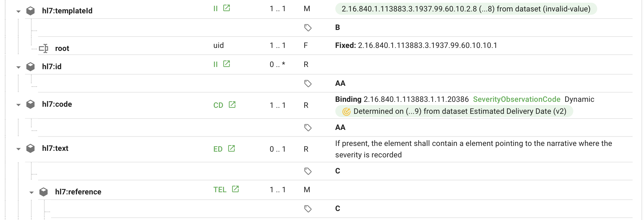
Task: Select the hl7:reference element name
Action: pos(78,192)
